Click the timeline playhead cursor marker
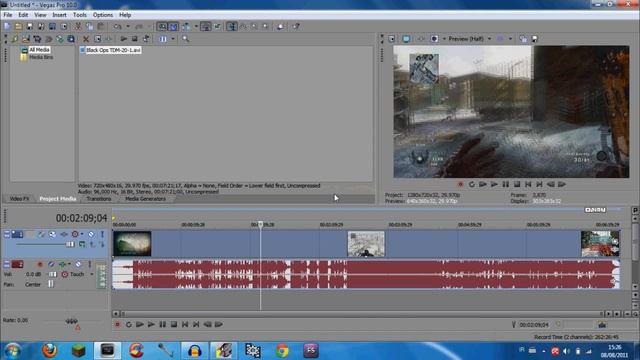The height and width of the screenshot is (360, 640). pyautogui.click(x=260, y=224)
